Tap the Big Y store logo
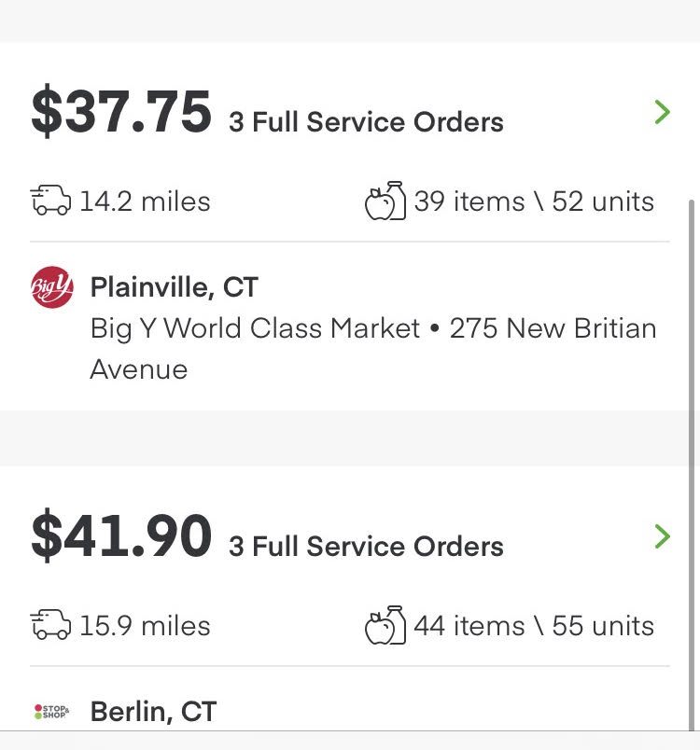Viewport: 700px width, 750px height. 52,287
